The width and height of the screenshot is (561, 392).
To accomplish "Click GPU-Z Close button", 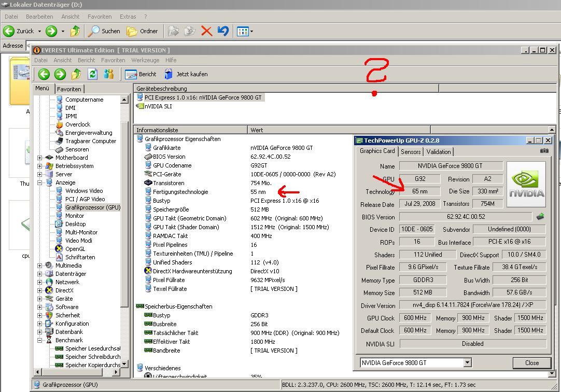I will 531,362.
